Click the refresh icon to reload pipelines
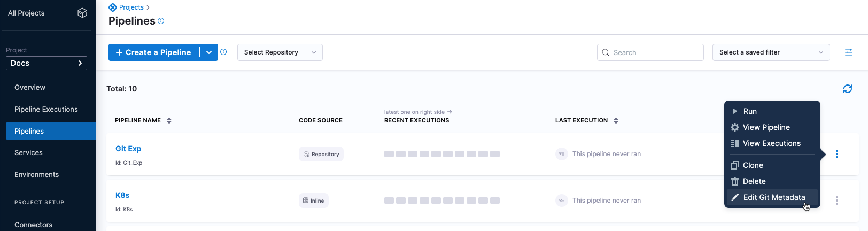Screen dimensions: 868x231 point(847,89)
